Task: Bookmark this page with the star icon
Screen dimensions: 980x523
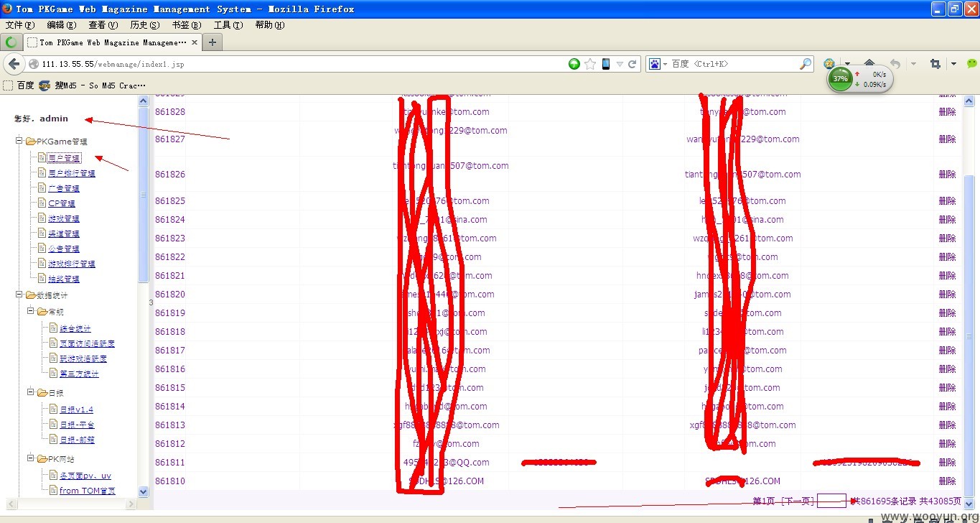Action: [590, 64]
